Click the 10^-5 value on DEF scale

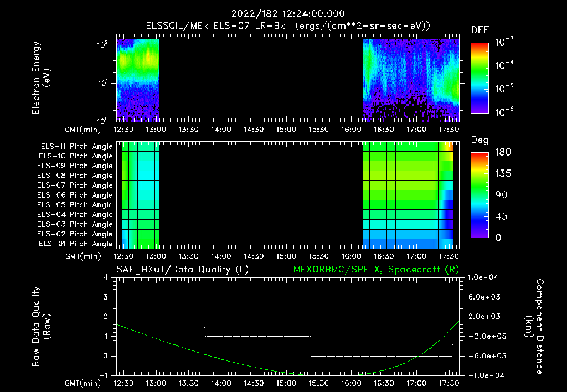click(x=504, y=89)
